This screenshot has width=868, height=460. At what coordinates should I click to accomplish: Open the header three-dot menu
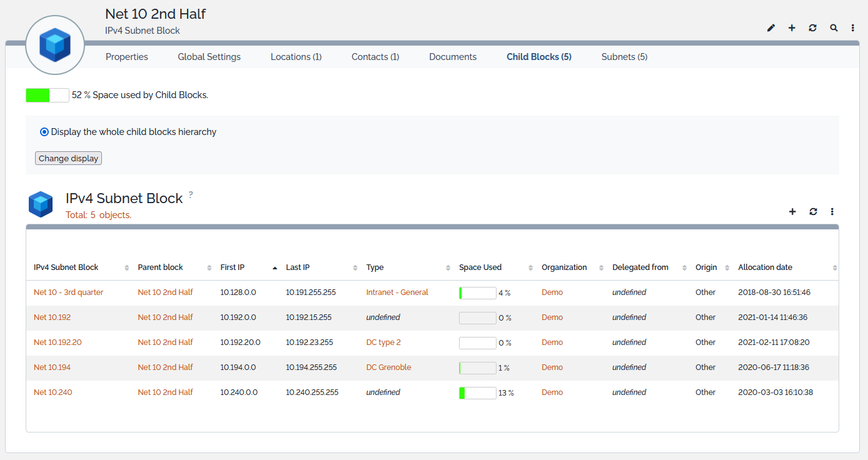point(853,28)
